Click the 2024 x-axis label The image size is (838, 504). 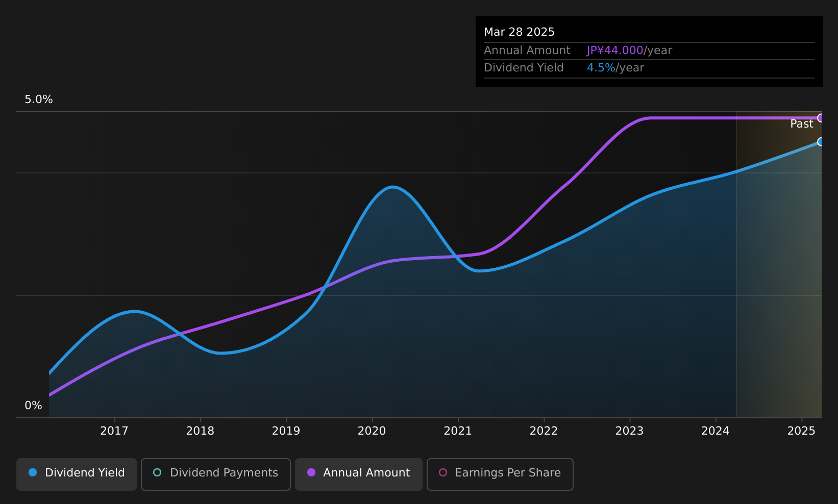(716, 431)
